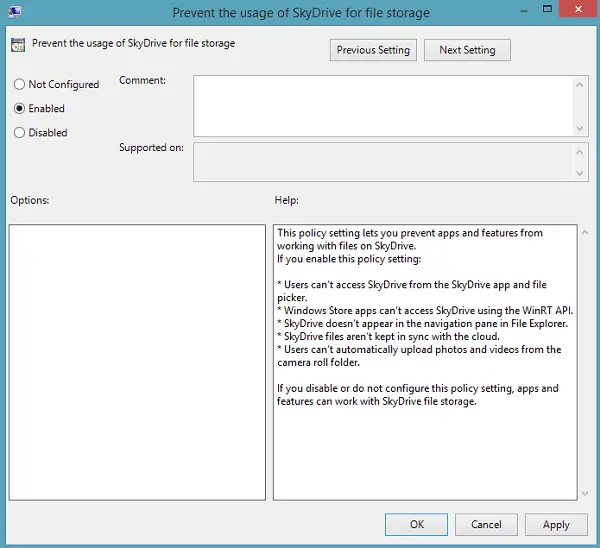This screenshot has height=548, width=600.
Task: Click the Help pane scroll up arrow
Action: pos(585,232)
